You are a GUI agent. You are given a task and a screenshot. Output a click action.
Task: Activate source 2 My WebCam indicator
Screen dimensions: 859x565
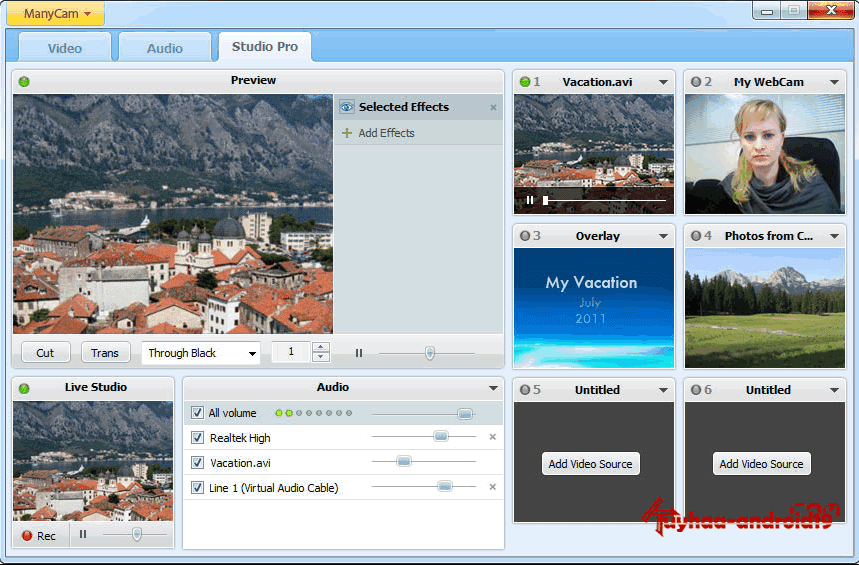click(696, 82)
